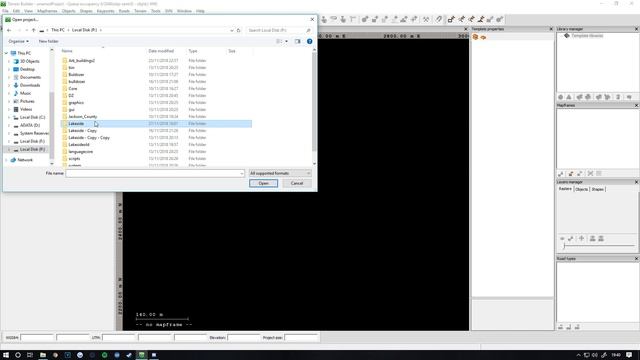Select Downloads in the navigation pane
640x360 pixels.
30,85
